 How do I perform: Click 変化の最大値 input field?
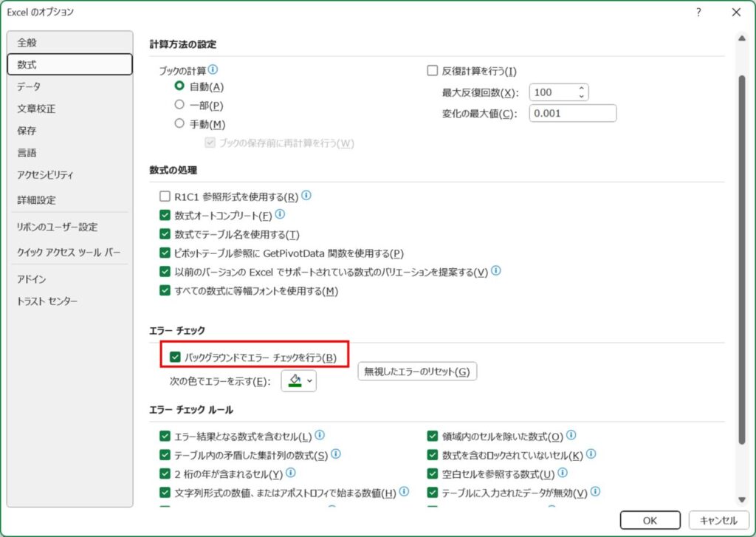[x=573, y=113]
